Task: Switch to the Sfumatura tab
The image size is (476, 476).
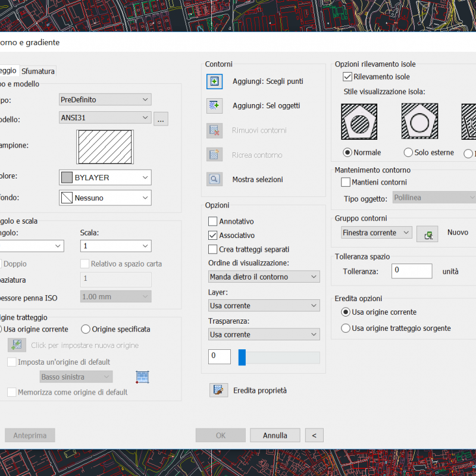Action: pos(38,71)
